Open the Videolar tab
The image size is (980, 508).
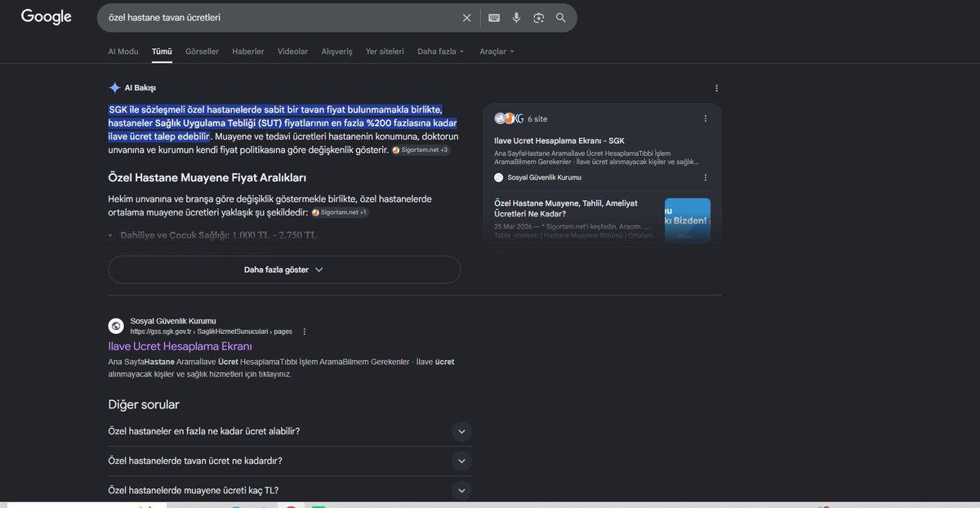293,51
